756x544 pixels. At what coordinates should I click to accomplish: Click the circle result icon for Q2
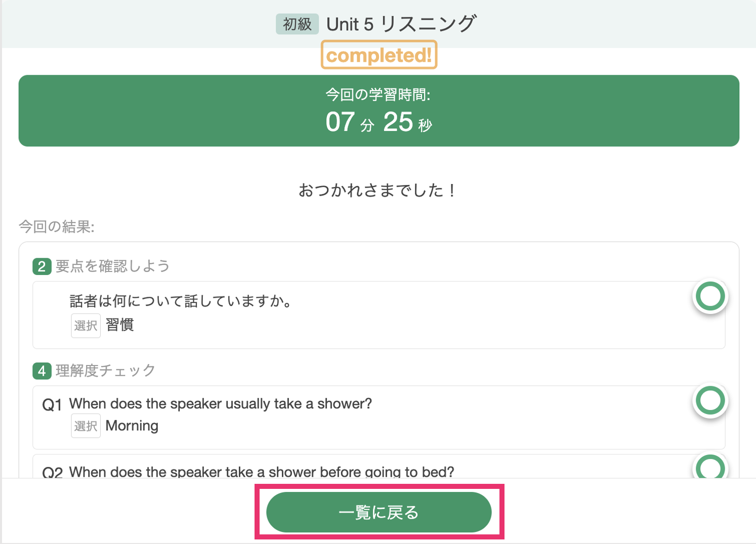pos(710,466)
